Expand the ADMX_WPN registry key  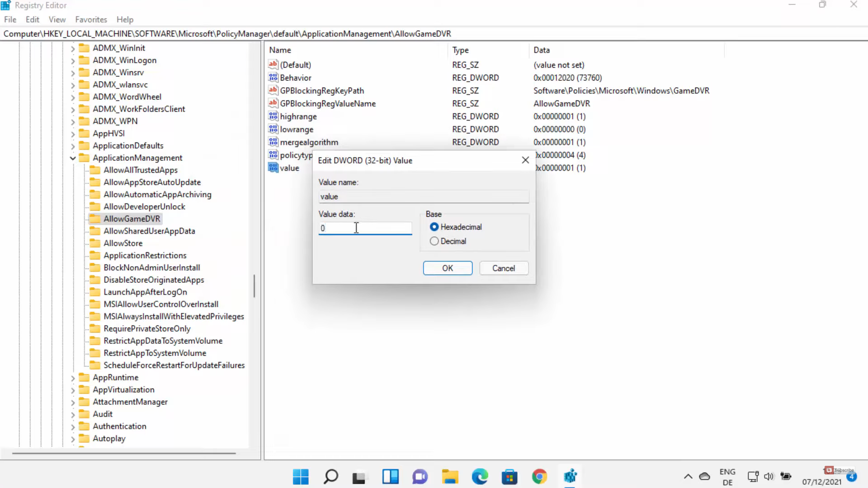coord(73,122)
